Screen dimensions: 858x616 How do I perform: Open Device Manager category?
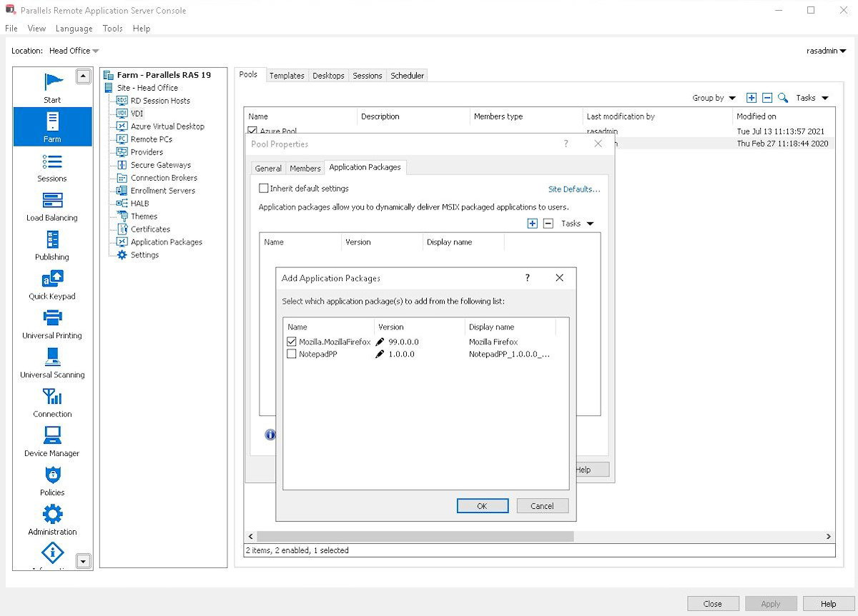(52, 441)
